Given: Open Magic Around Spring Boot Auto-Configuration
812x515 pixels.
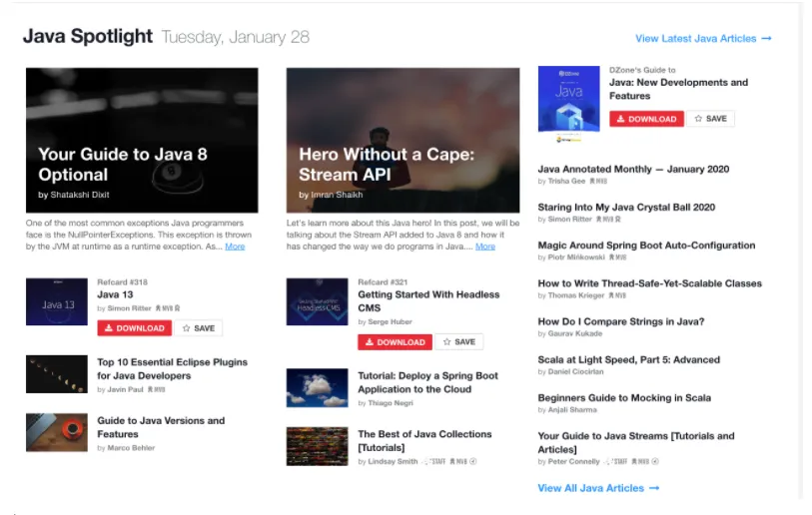Looking at the screenshot, I should point(646,246).
